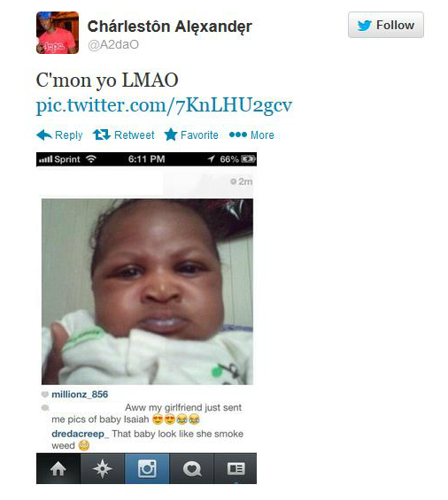
Task: Click the dredacreep_ commenter name
Action: (x=80, y=434)
